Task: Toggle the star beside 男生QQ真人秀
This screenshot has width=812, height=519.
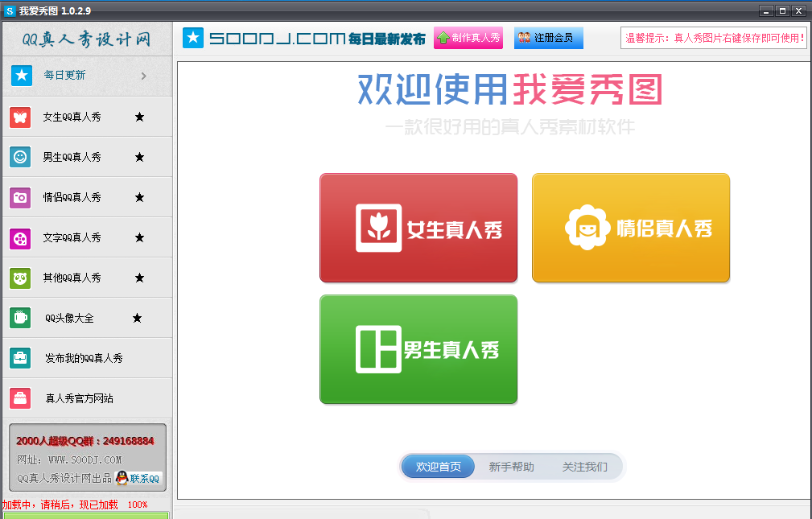Action: point(139,157)
